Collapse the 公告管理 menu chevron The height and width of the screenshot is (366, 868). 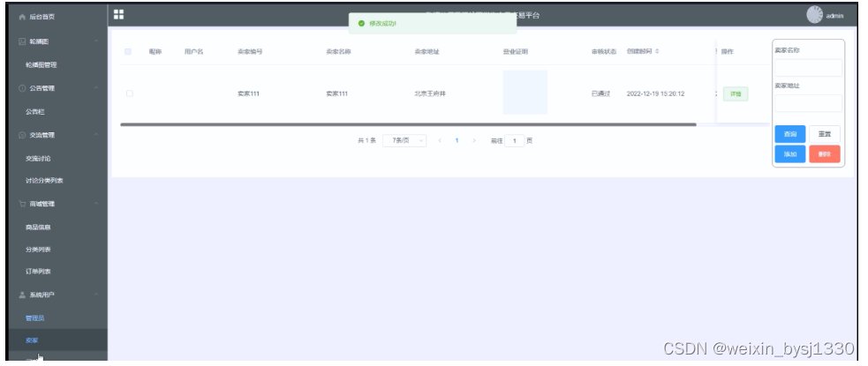[x=96, y=88]
